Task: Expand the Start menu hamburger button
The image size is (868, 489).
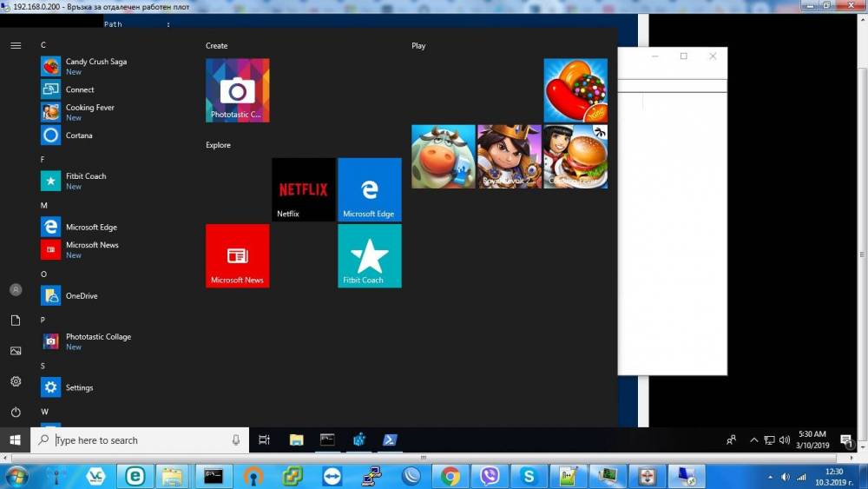Action: coord(16,45)
